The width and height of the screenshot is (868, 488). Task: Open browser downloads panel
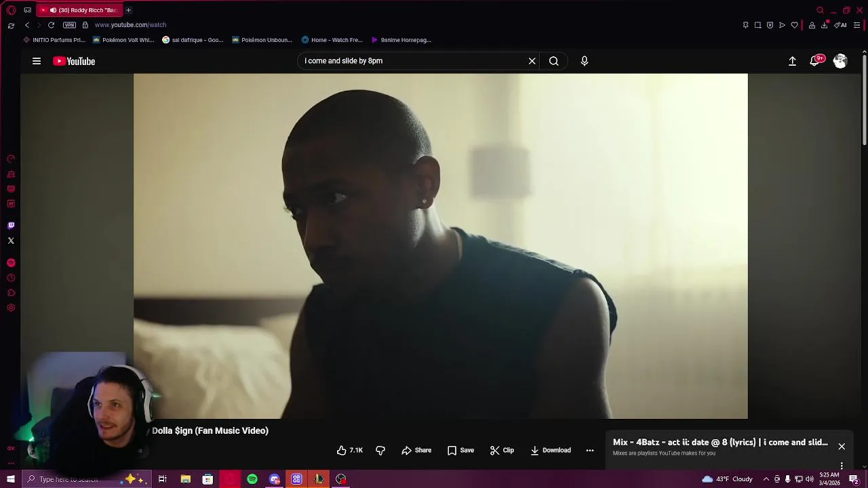pyautogui.click(x=825, y=25)
